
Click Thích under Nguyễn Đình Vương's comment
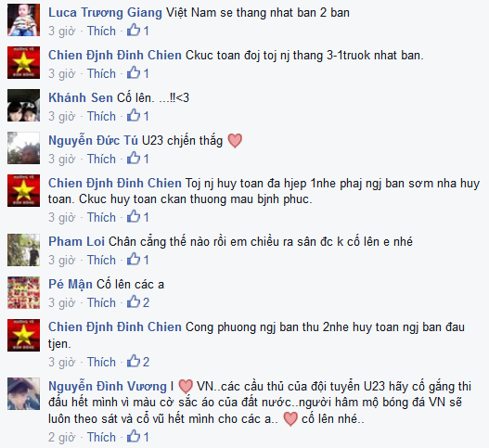101,437
